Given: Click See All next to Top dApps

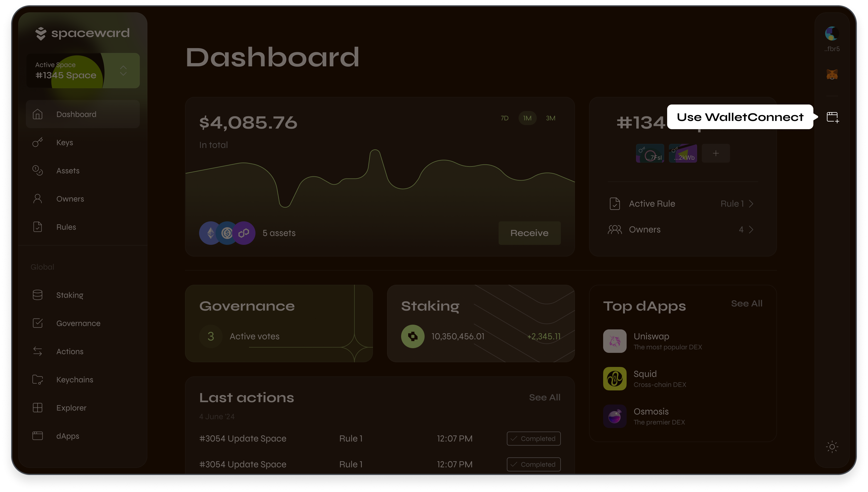Looking at the screenshot, I should [746, 304].
